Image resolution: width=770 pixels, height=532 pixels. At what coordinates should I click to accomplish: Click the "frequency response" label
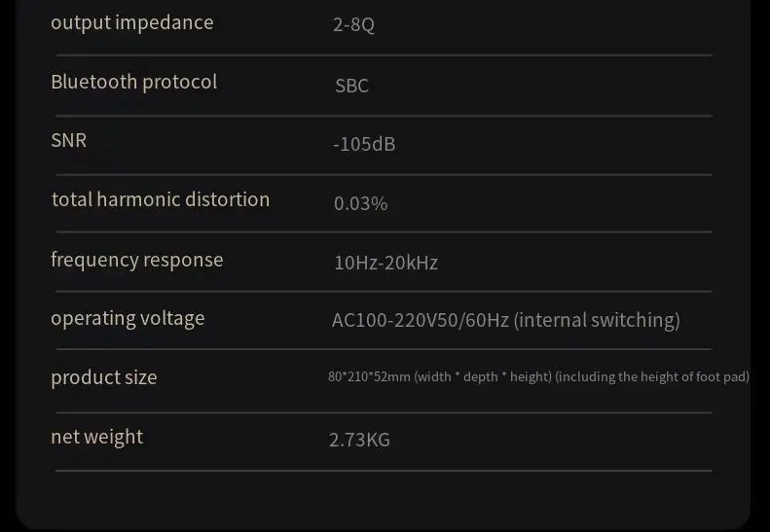click(137, 260)
